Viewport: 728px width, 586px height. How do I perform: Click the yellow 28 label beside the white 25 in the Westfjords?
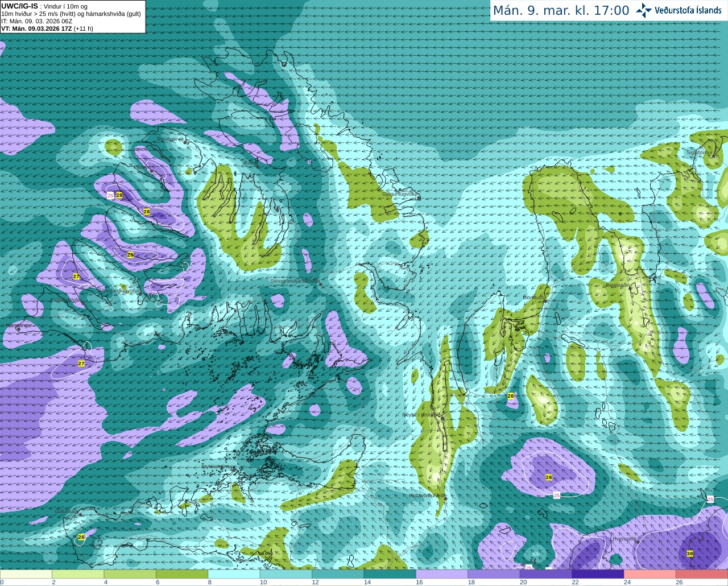[x=119, y=195]
